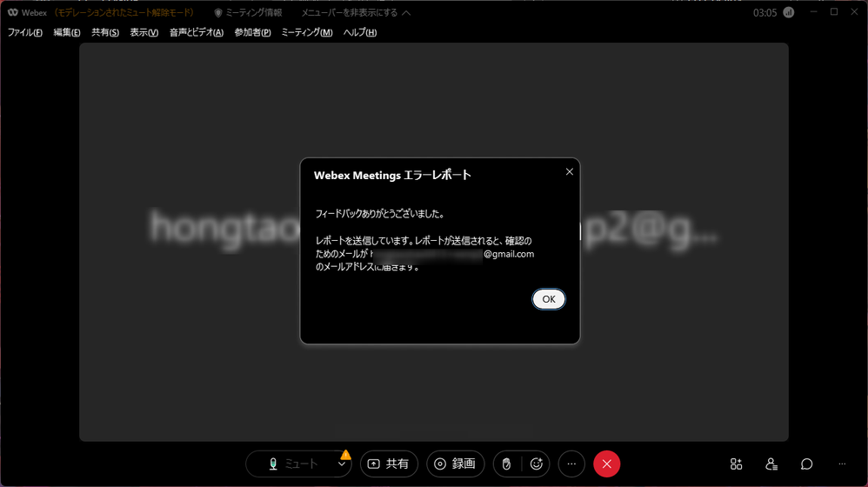
Task: Click the Webex Meetings エラーレポート dialog title
Action: (392, 176)
